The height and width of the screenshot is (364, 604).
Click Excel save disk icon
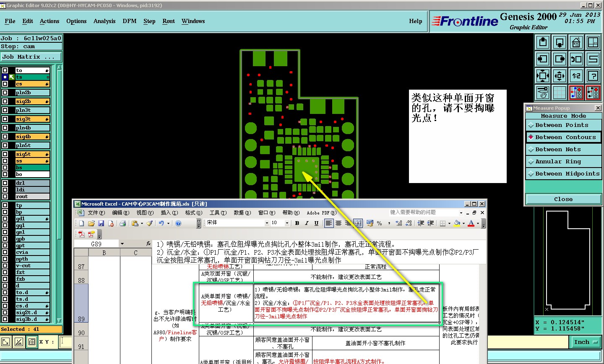(101, 223)
